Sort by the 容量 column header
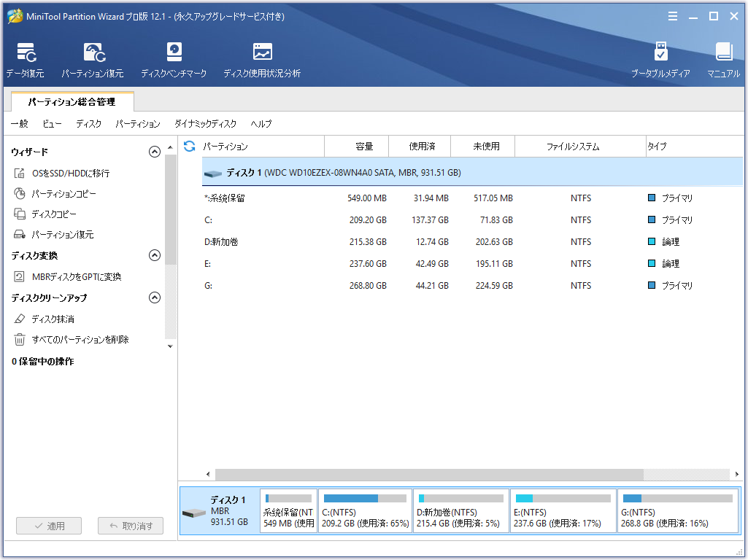748x560 pixels. [x=357, y=147]
